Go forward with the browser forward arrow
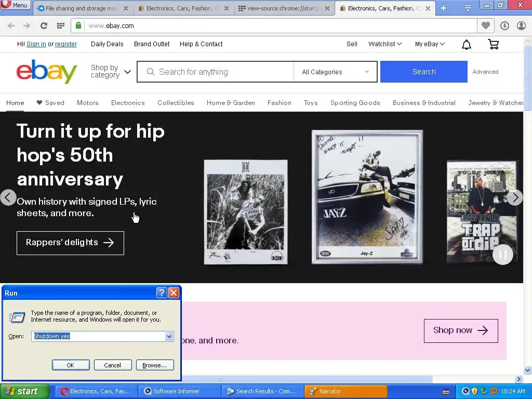Screen dimensions: 532x399 pos(27,26)
